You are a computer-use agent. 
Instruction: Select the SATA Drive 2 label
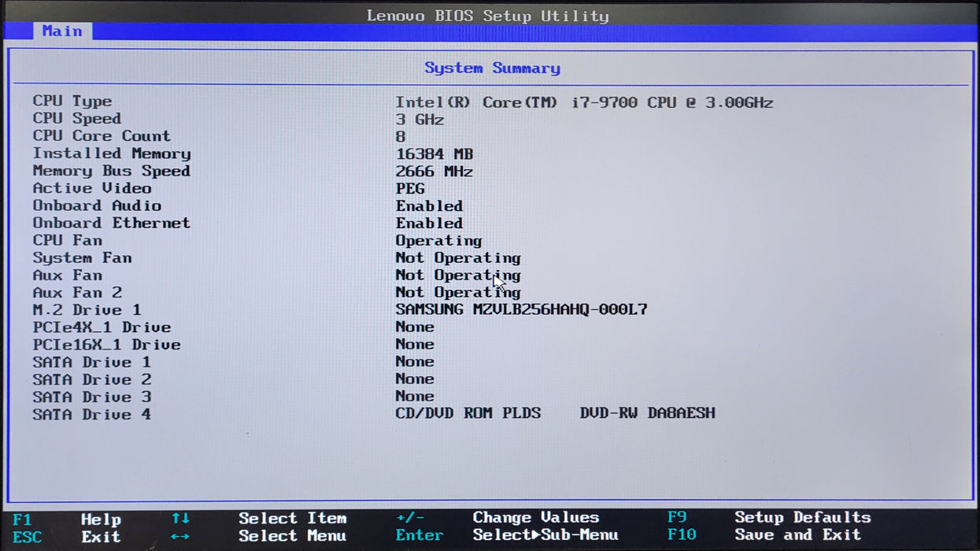point(92,379)
